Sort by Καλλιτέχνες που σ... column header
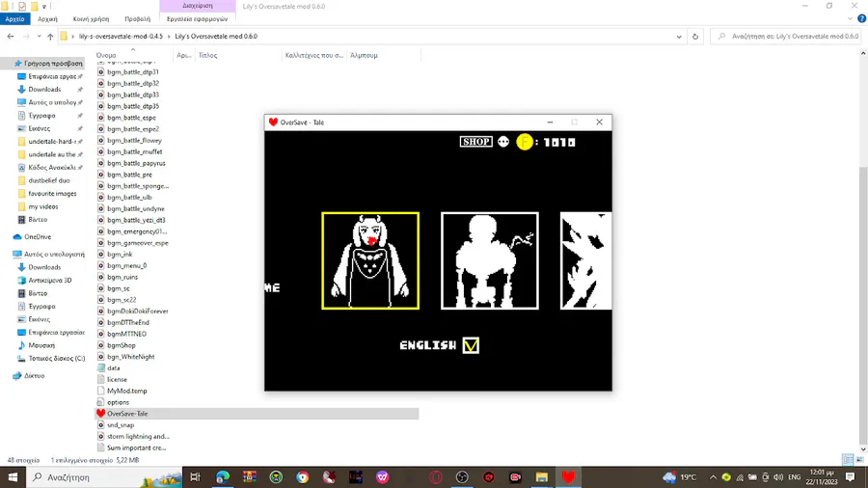The image size is (868, 488). (x=313, y=55)
